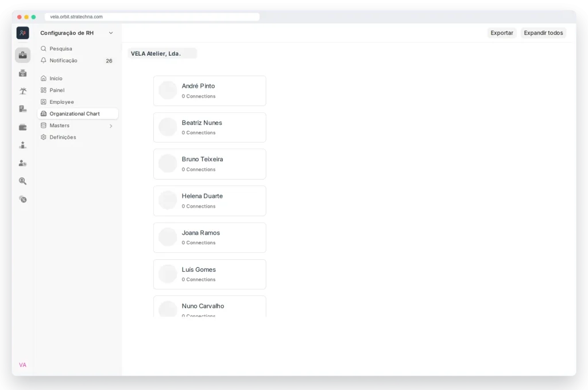Open Definições settings

pyautogui.click(x=78, y=137)
